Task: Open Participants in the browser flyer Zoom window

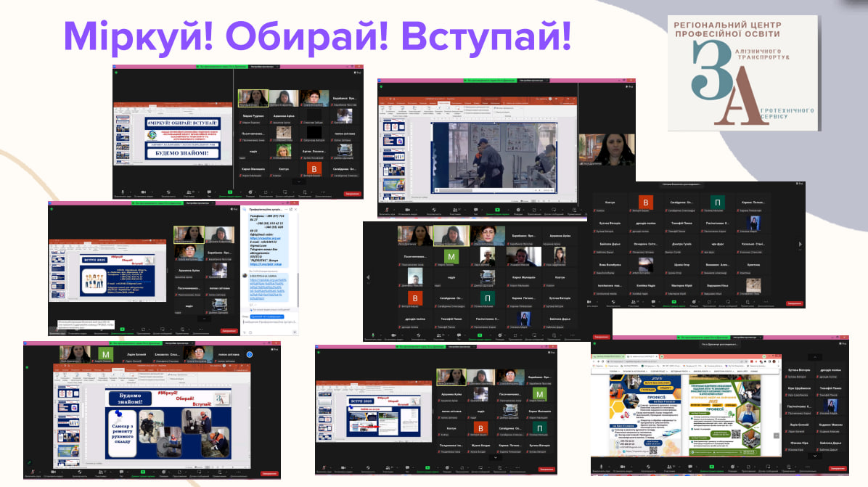Action: pos(670,468)
